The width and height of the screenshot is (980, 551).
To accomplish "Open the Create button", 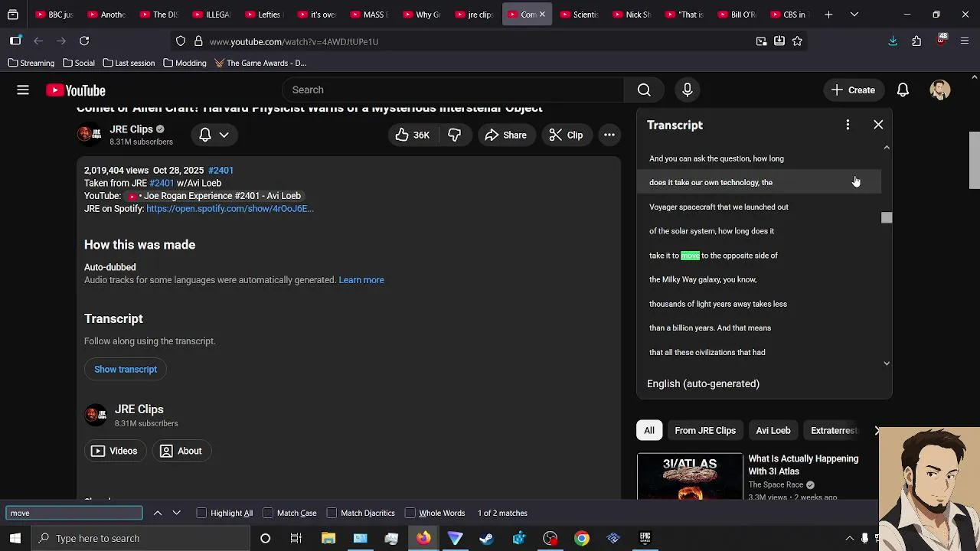I will [x=854, y=90].
